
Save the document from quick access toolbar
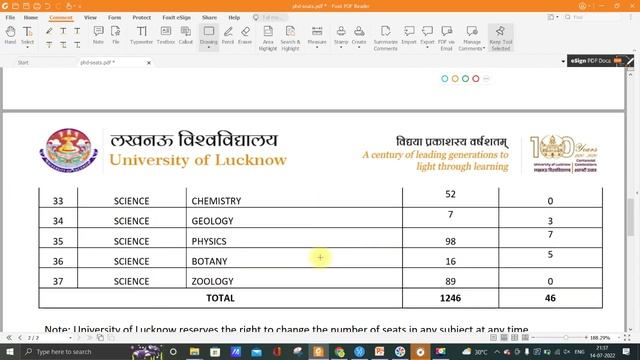click(26, 6)
